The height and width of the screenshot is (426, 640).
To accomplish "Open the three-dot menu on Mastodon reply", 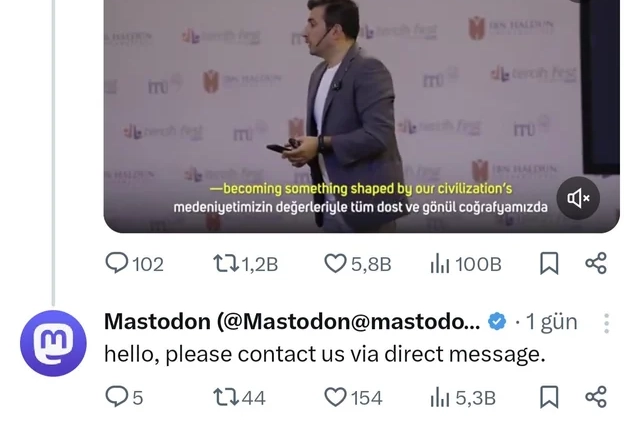I will [607, 323].
